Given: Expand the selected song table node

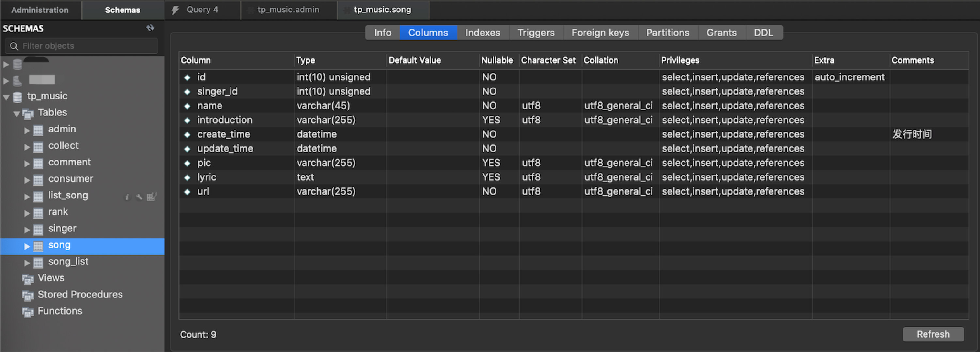Looking at the screenshot, I should [x=27, y=246].
